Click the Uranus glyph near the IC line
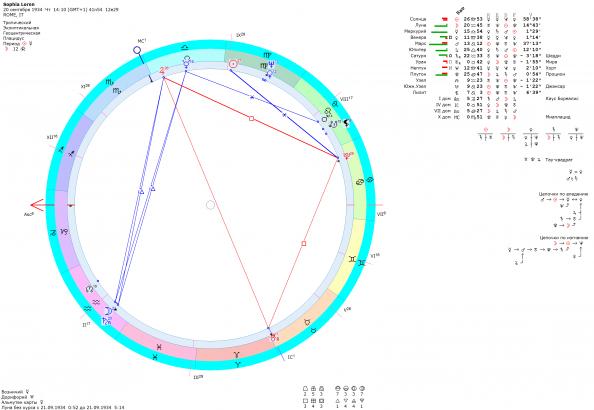Image resolution: width=594 pixels, height=410 pixels. pos(274,338)
